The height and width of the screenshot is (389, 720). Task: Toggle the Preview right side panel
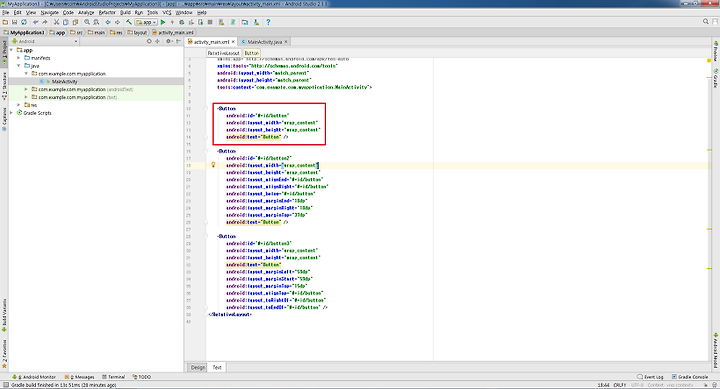coord(715,51)
